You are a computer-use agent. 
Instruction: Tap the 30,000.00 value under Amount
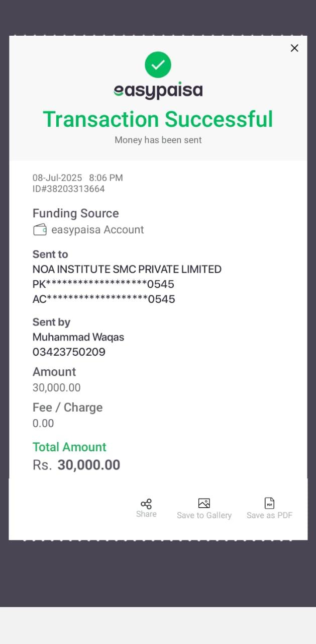(56, 387)
